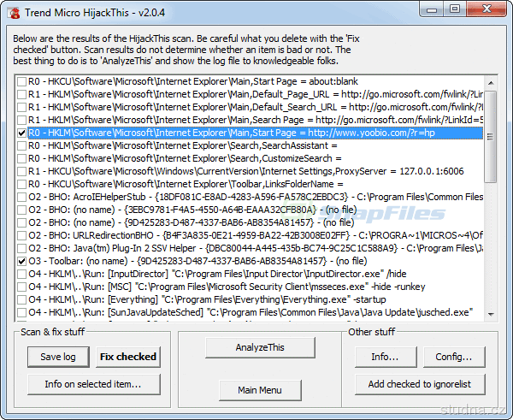Check the R0 HKCU Start Page about:blank checkbox
This screenshot has width=513, height=420.
(x=21, y=81)
